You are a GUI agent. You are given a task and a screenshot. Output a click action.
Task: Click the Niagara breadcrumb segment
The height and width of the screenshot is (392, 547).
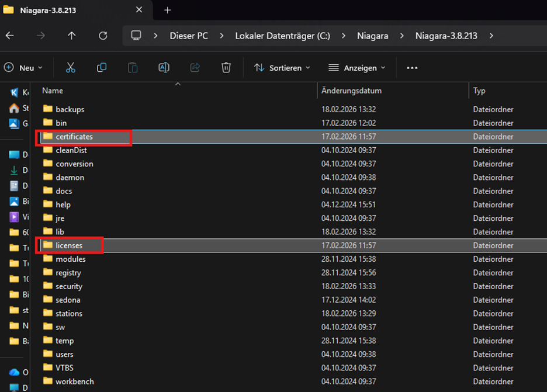[x=372, y=36]
